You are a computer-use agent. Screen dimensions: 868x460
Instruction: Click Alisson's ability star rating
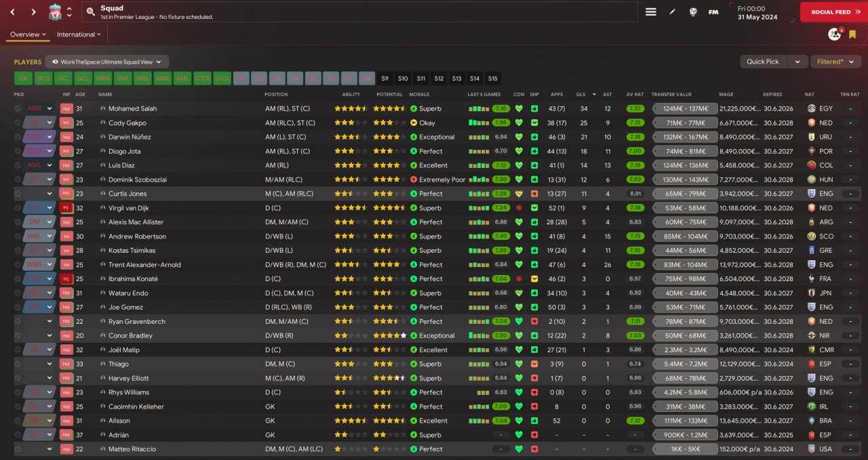351,421
